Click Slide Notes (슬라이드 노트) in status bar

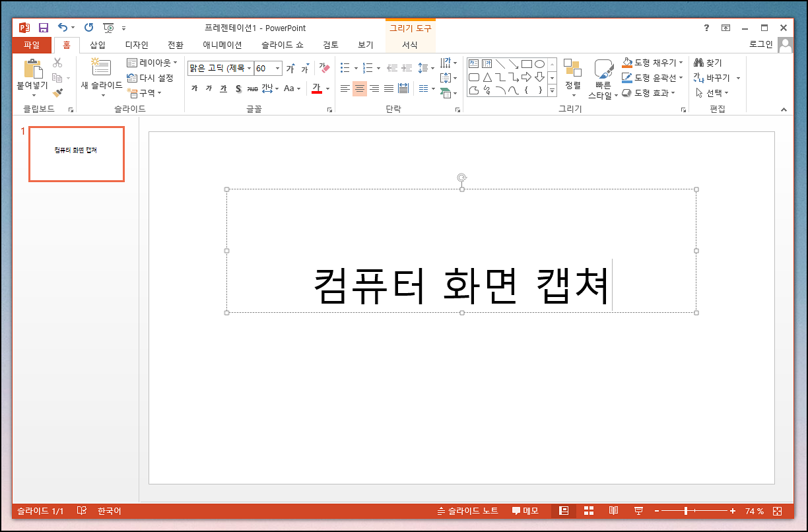pyautogui.click(x=468, y=511)
